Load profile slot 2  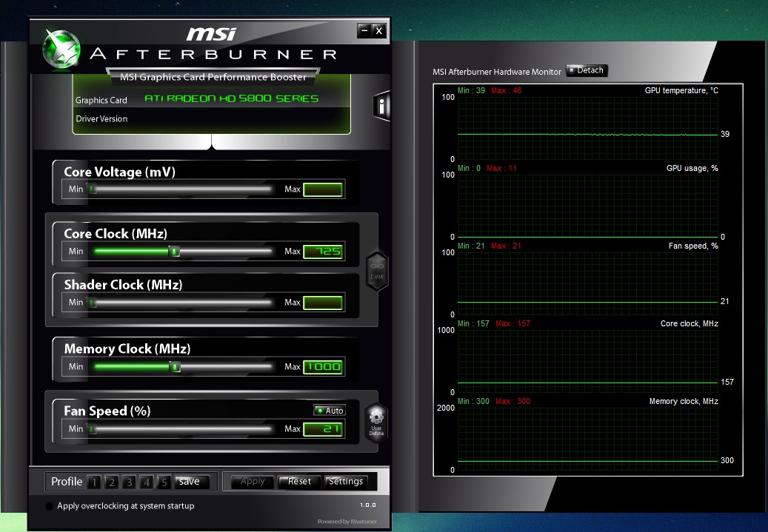coord(112,482)
